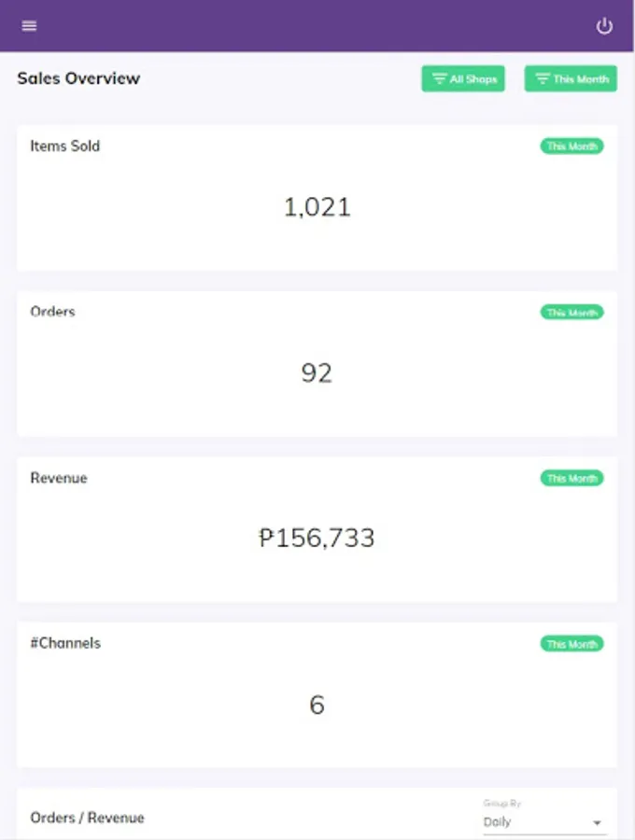Select the 1,021 items sold value
The height and width of the screenshot is (840, 635).
pyautogui.click(x=317, y=207)
